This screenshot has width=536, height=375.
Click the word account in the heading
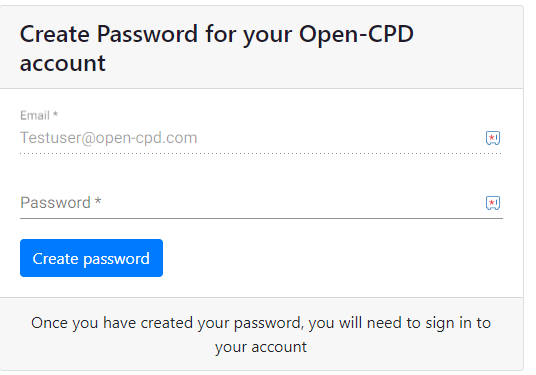coord(63,64)
